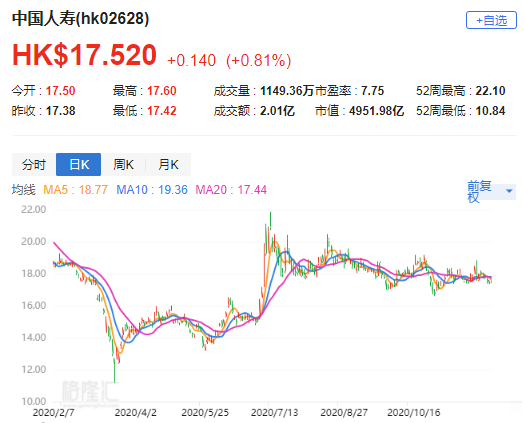Click the 2020/7/13 date marker
The image size is (524, 423).
274,413
